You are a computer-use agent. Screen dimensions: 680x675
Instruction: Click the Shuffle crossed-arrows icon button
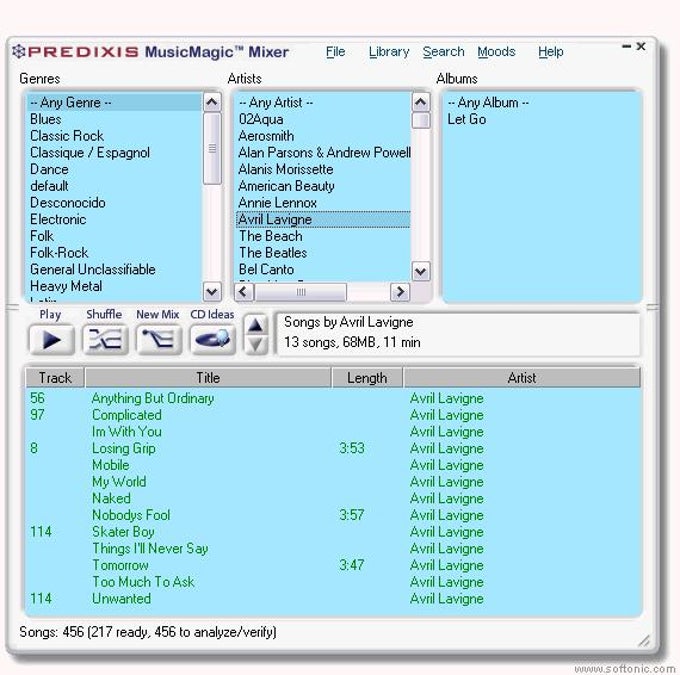click(105, 340)
